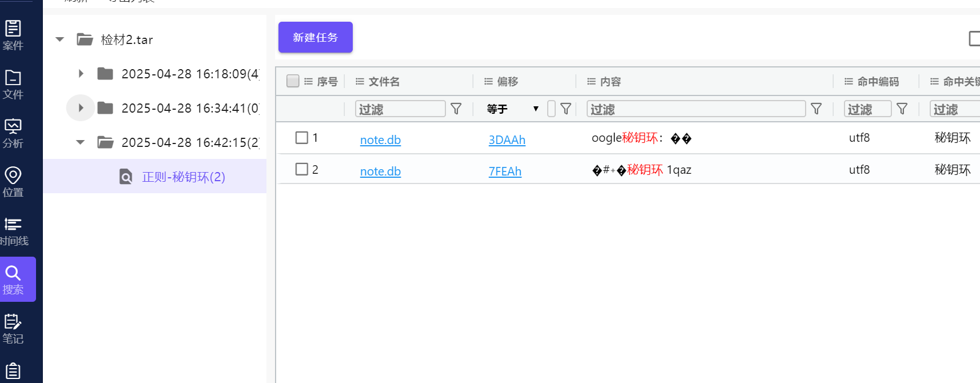
Task: Open the 位置 (Location) sidebar section
Action: coord(13,182)
